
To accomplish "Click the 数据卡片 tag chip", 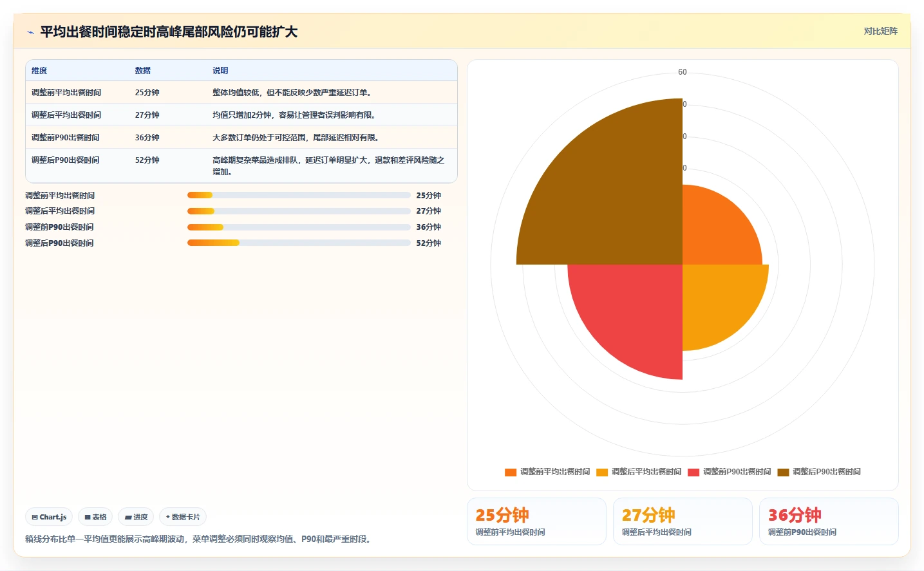I will (183, 517).
